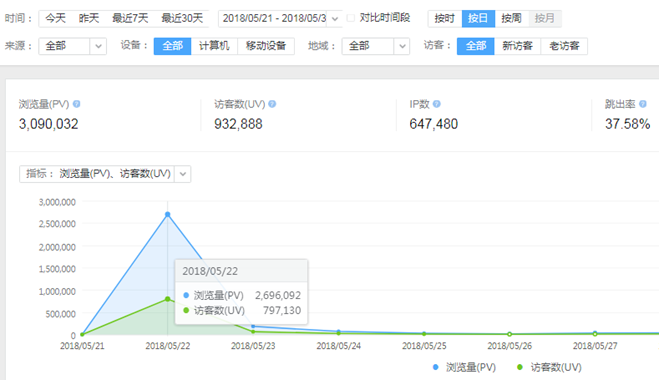Select the 最近7天 time range
The height and width of the screenshot is (380, 659).
[x=130, y=18]
